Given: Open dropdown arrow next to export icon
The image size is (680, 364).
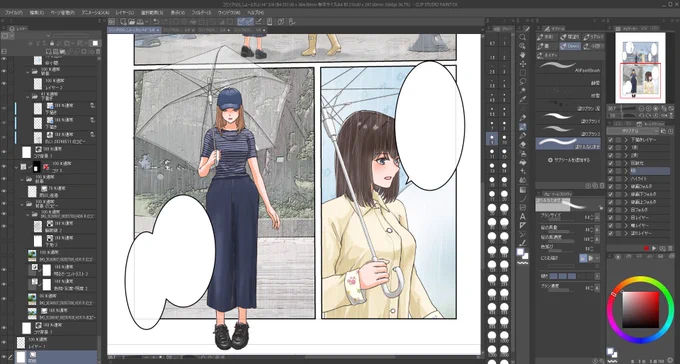Looking at the screenshot, I should 148,21.
